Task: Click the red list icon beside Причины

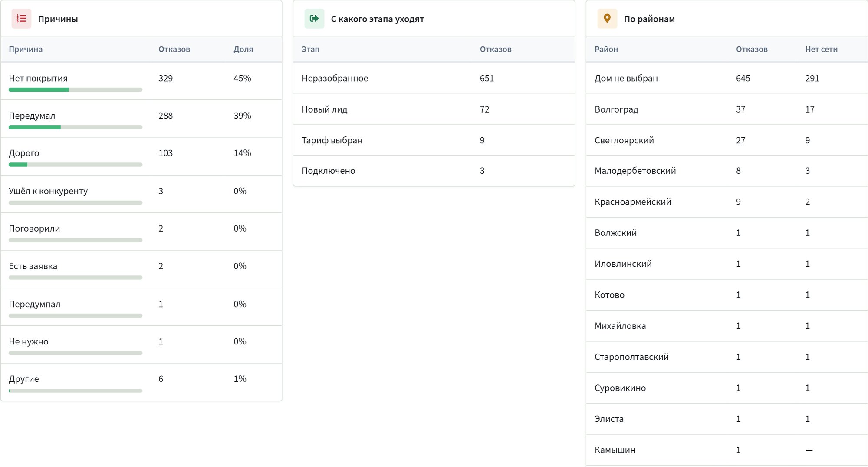Action: (21, 19)
